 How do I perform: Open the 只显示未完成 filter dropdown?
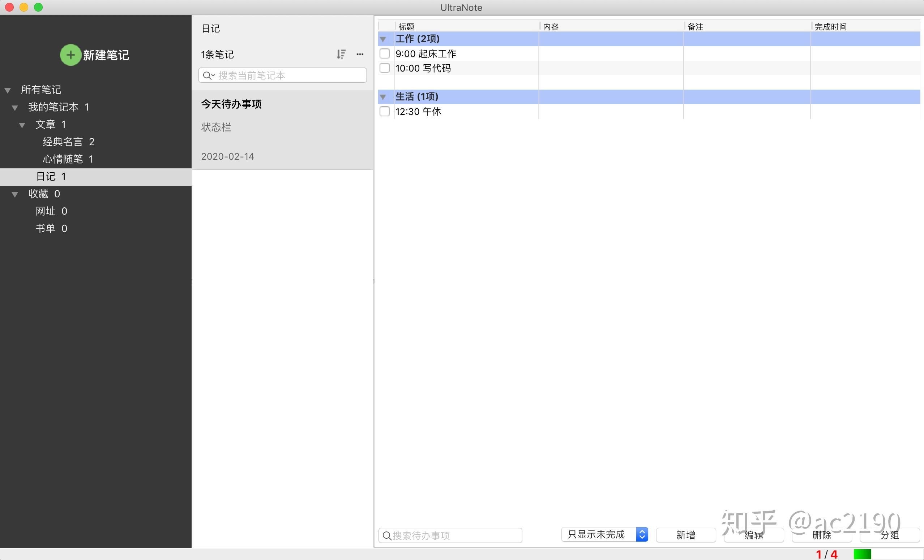click(x=604, y=534)
